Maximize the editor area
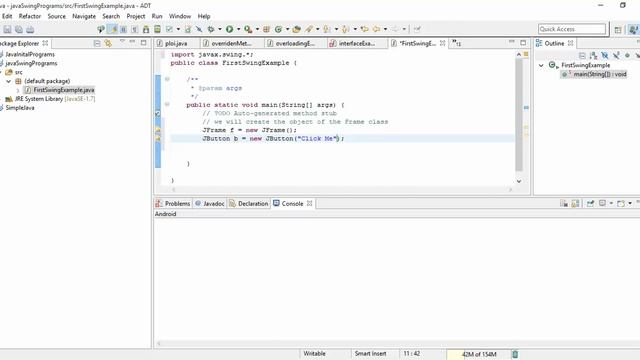The width and height of the screenshot is (640, 360). coord(523,42)
